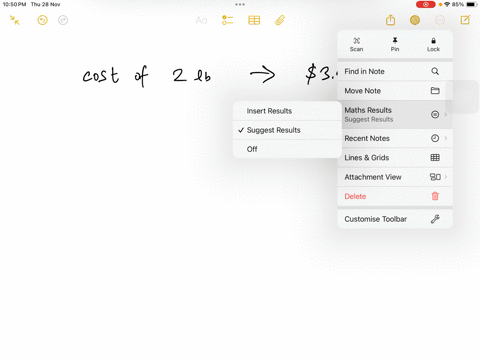Tap the share note icon
Image resolution: width=480 pixels, height=360 pixels.
click(x=390, y=20)
